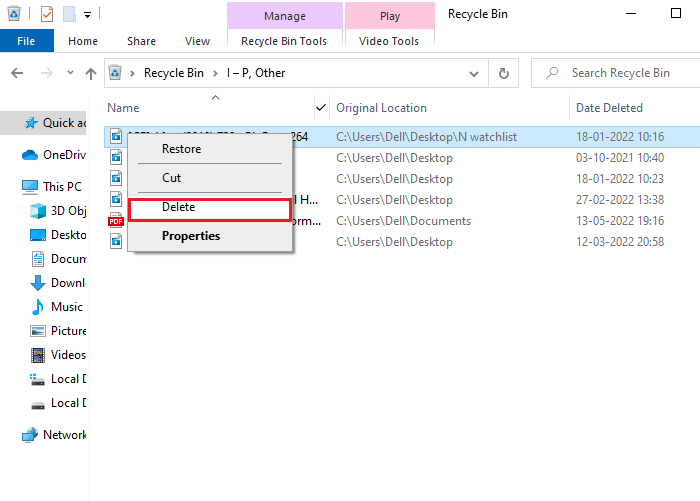Click the PDF file icon in 13-05-2022 row
Viewport: 700px width, 501px height.
(116, 221)
